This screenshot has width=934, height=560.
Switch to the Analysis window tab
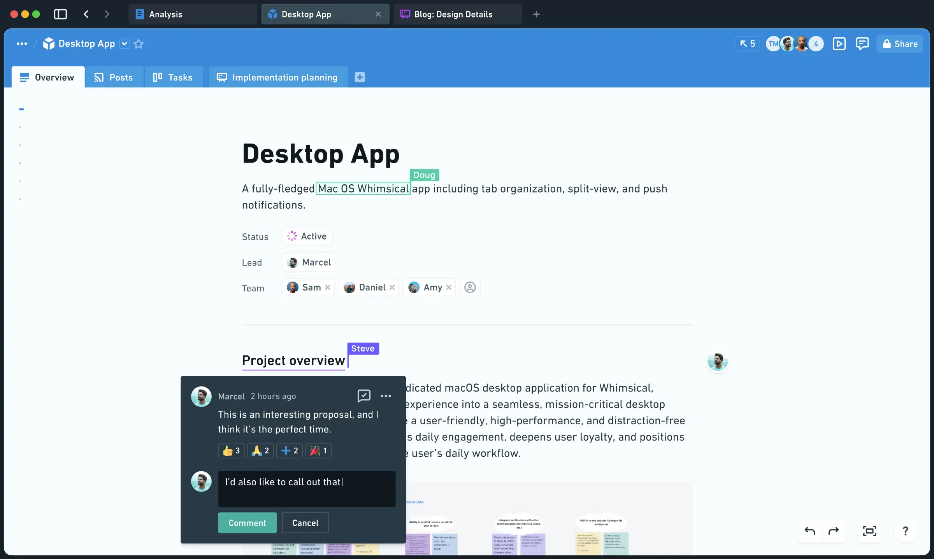click(193, 14)
